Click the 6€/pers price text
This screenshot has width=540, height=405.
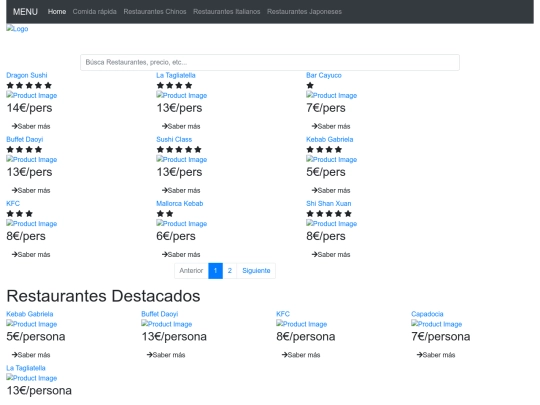(176, 236)
